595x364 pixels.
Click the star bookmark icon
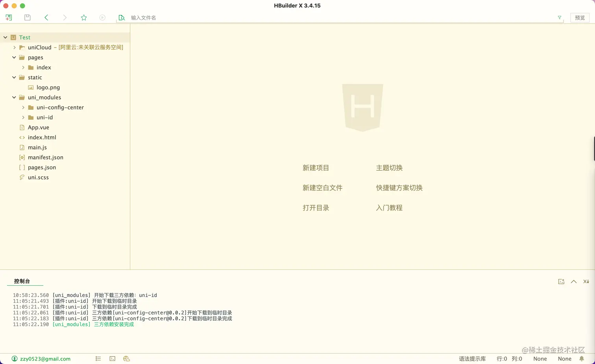pyautogui.click(x=84, y=17)
